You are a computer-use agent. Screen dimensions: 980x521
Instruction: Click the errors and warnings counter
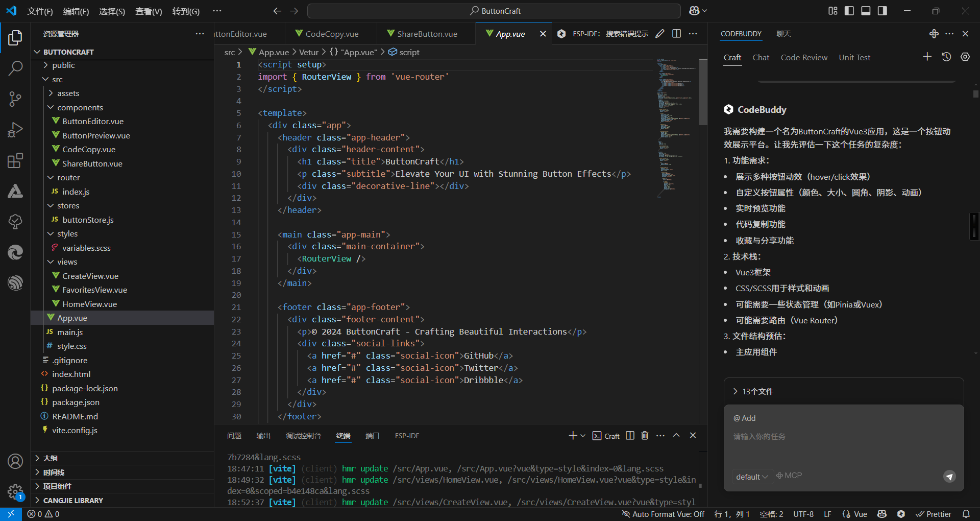(x=43, y=514)
